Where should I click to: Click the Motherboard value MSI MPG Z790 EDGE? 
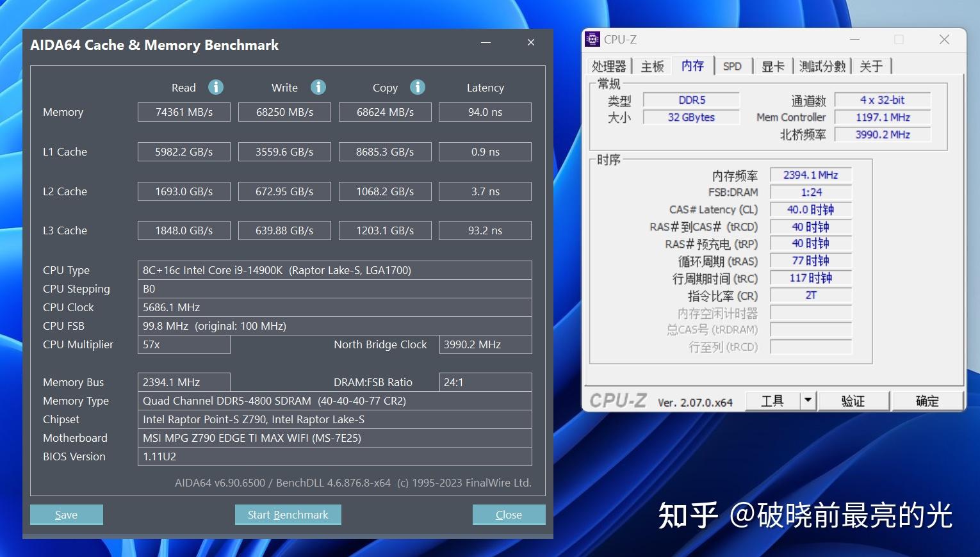[x=335, y=438]
